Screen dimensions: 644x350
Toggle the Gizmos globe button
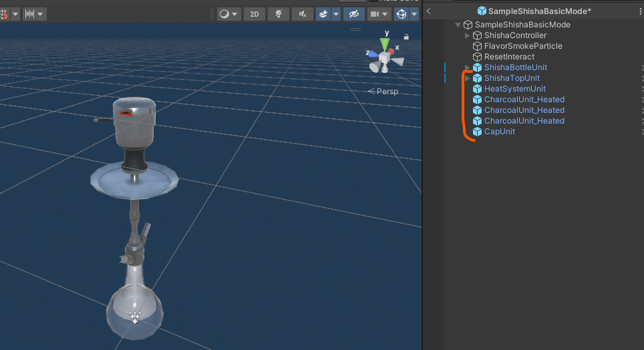[401, 14]
